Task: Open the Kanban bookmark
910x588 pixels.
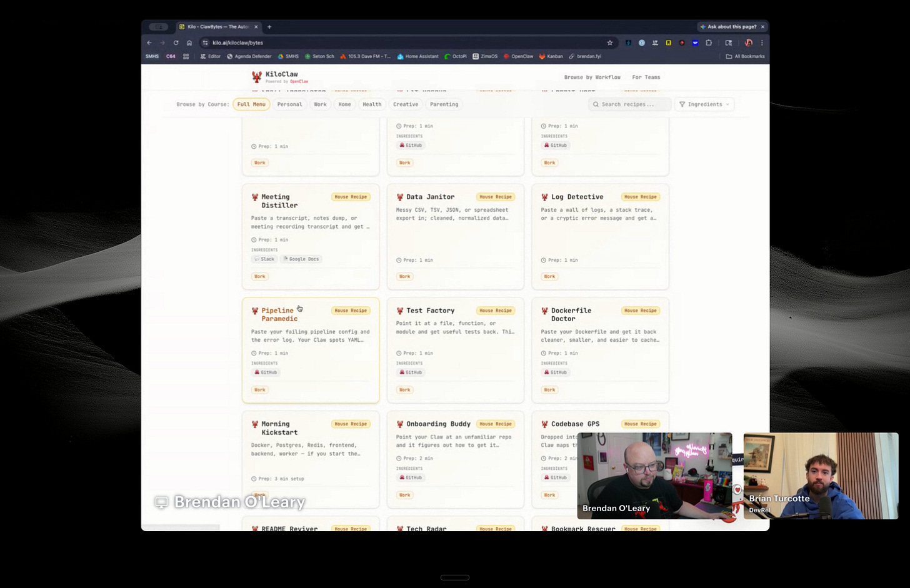Action: click(x=551, y=56)
